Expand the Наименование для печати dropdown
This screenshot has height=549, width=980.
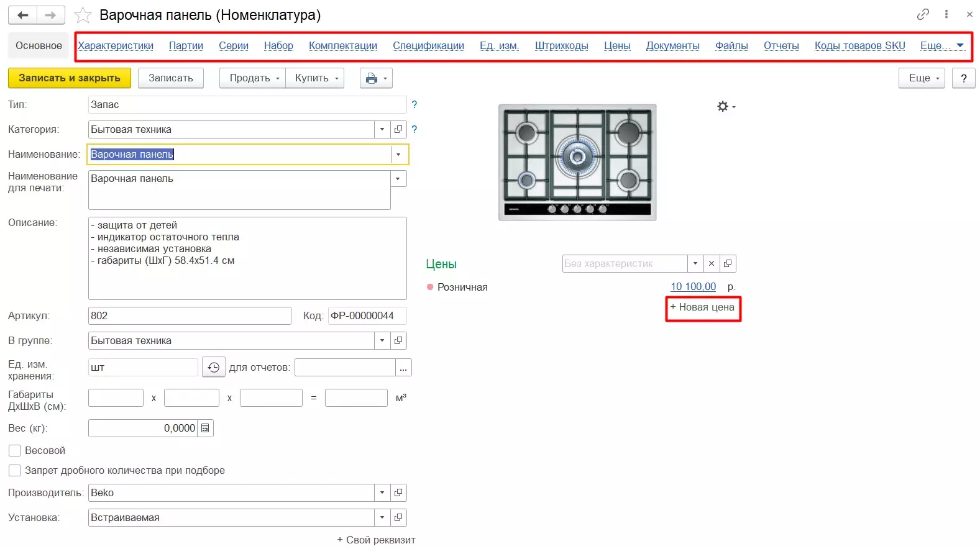pyautogui.click(x=398, y=179)
